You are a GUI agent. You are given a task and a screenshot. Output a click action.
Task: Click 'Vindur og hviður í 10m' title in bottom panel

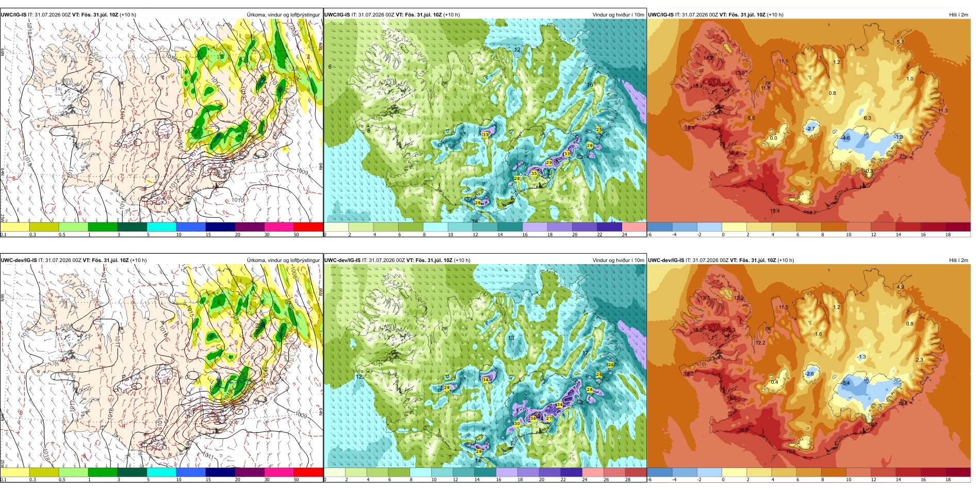(x=618, y=260)
